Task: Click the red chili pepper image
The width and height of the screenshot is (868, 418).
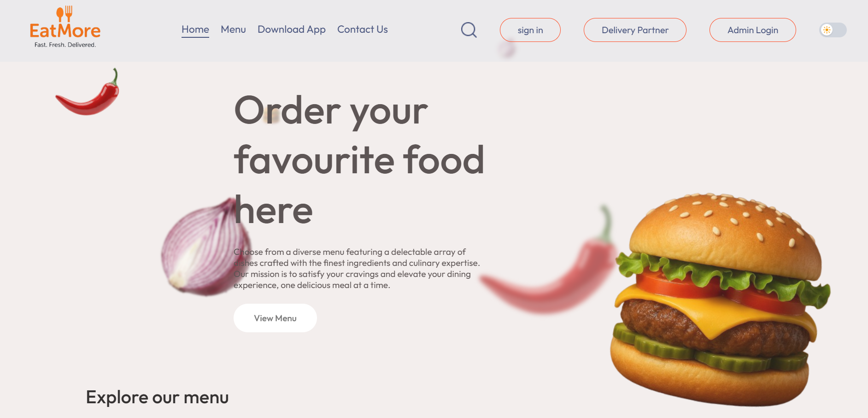Action: point(88,92)
